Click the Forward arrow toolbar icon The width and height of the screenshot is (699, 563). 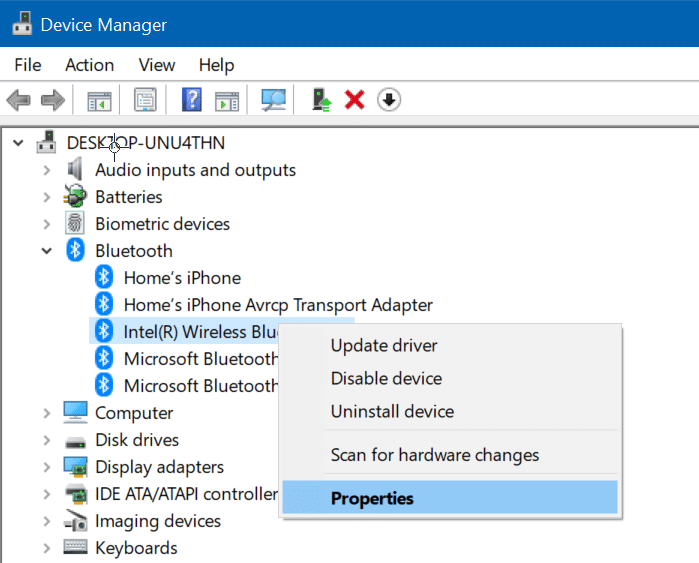[x=53, y=100]
